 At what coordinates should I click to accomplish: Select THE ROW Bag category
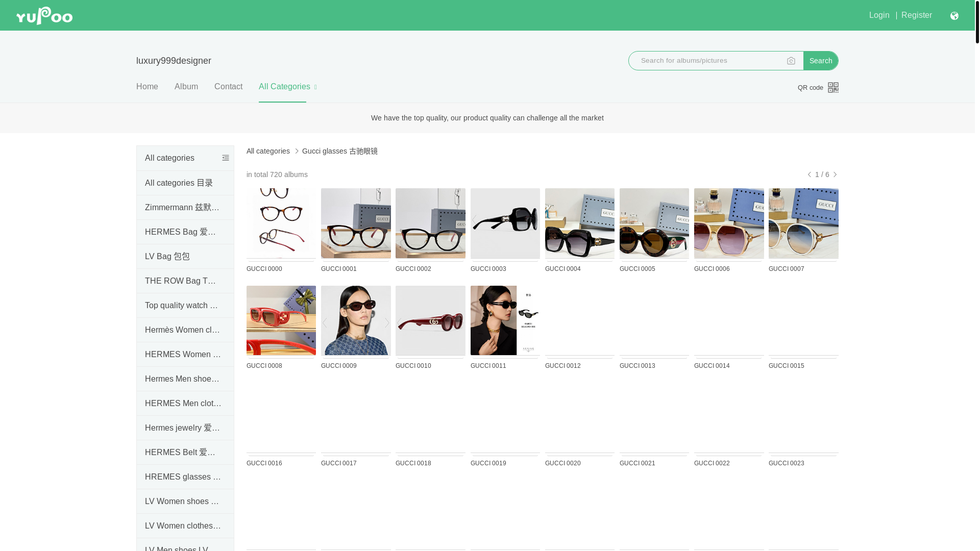[x=185, y=281]
